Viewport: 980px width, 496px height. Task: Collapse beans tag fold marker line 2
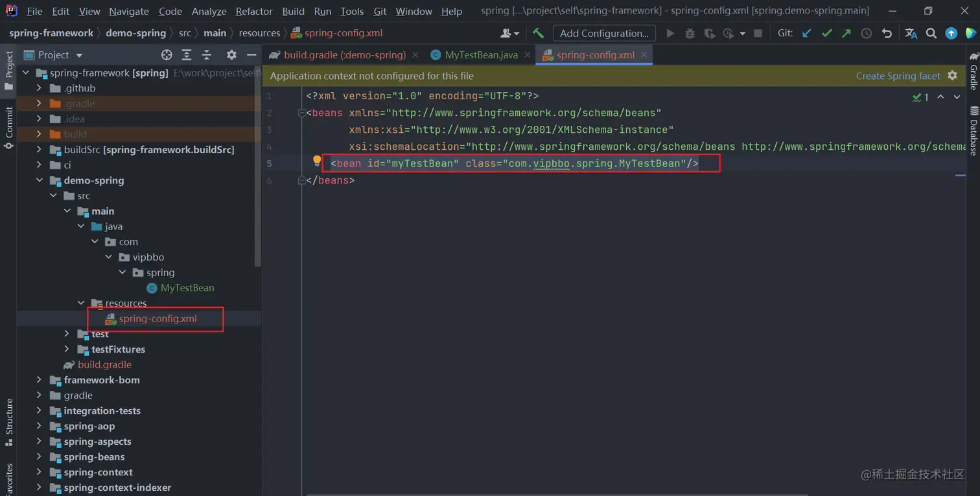301,113
